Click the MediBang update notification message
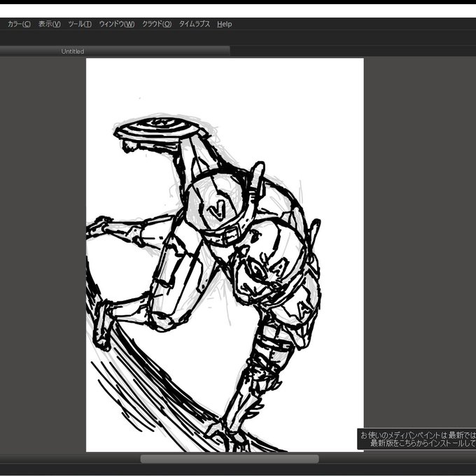Screen dimensions: 476x476 pos(416,439)
